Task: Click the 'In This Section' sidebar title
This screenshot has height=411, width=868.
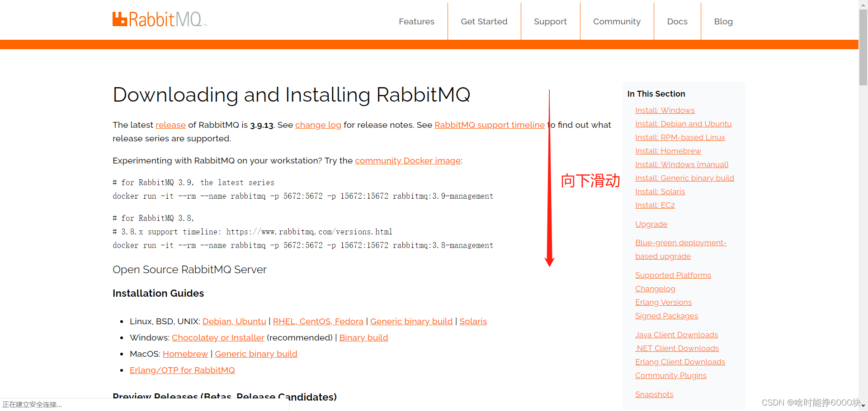Action: pos(656,93)
